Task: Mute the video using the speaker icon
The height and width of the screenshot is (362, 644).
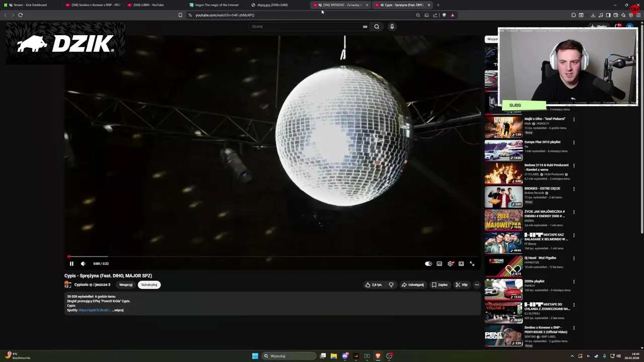Action: [x=83, y=263]
